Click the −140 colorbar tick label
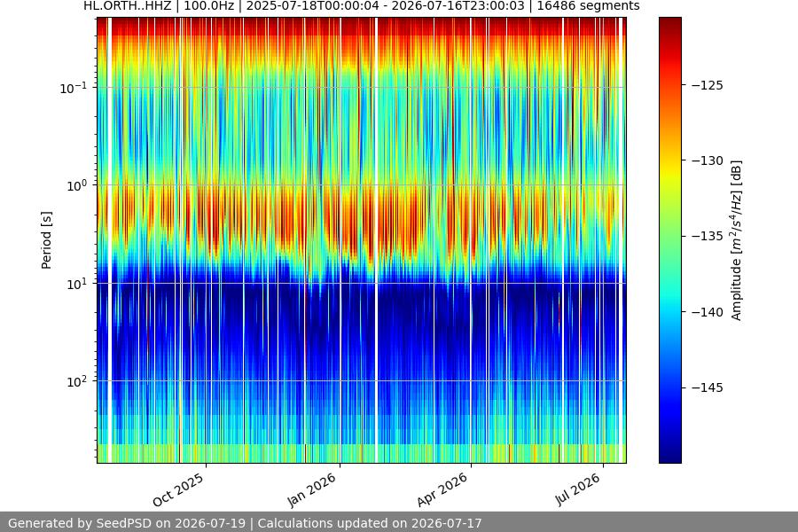The height and width of the screenshot is (532, 798). click(x=707, y=312)
